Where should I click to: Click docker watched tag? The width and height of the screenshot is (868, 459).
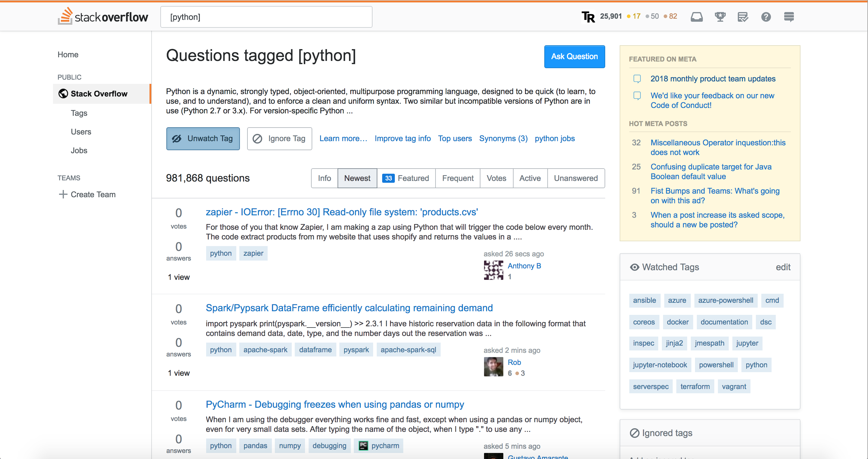[678, 322]
